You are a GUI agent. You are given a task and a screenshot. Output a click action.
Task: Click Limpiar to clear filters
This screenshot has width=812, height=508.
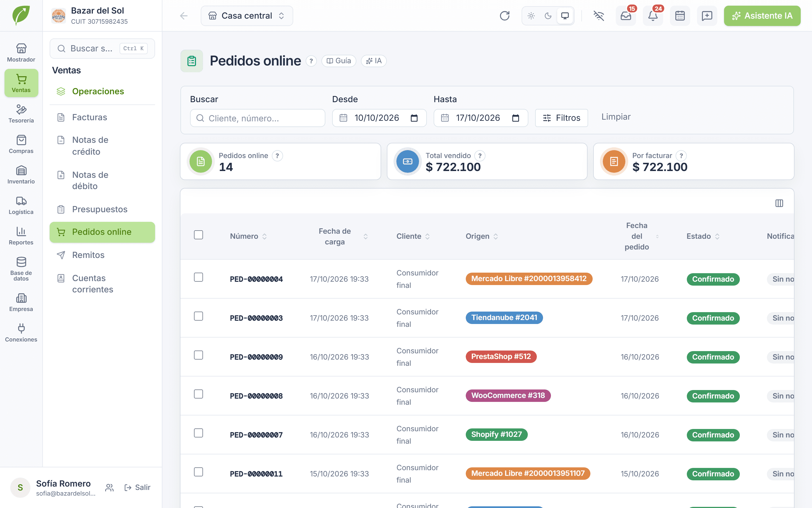616,117
